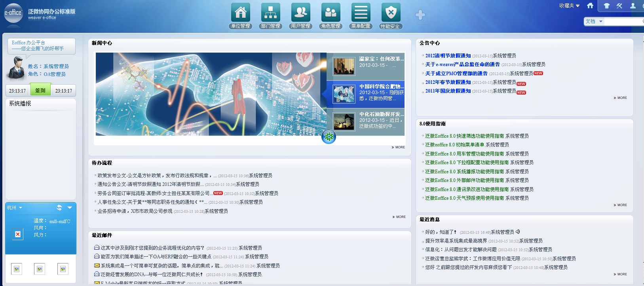
Task: Open workflow 通知公告公文-清明节放假通知
Action: 151,184
